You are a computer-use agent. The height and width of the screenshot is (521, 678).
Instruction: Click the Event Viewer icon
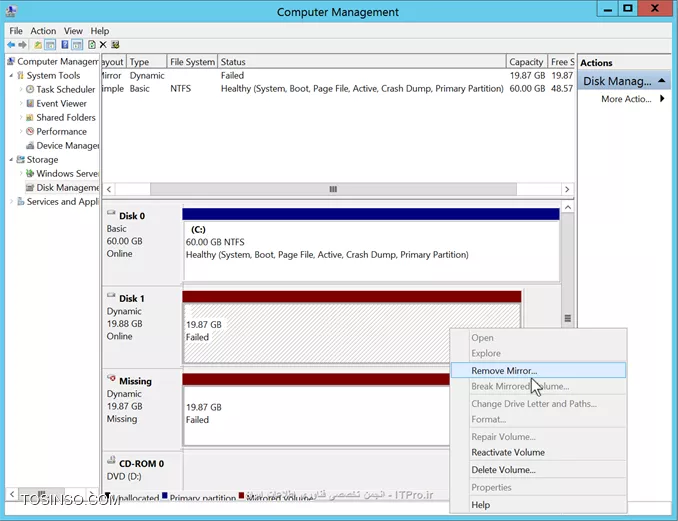coord(30,103)
